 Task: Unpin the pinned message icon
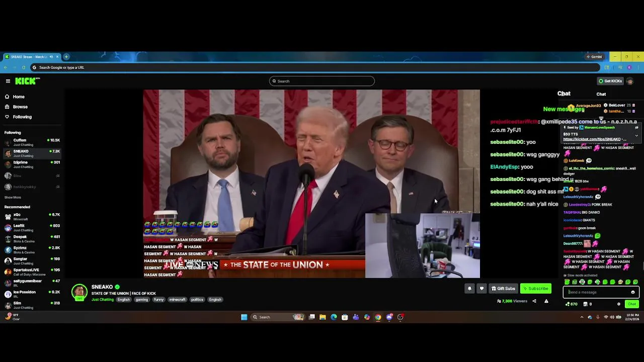(636, 128)
